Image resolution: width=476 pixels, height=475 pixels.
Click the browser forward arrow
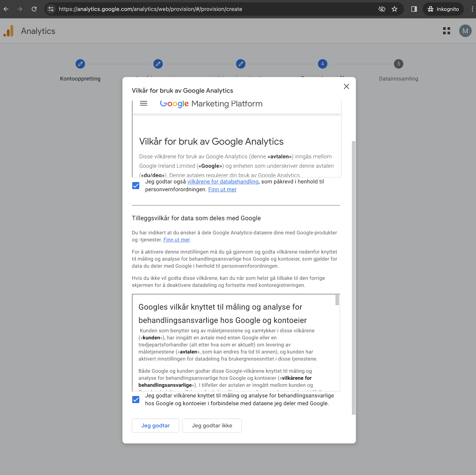pos(20,9)
